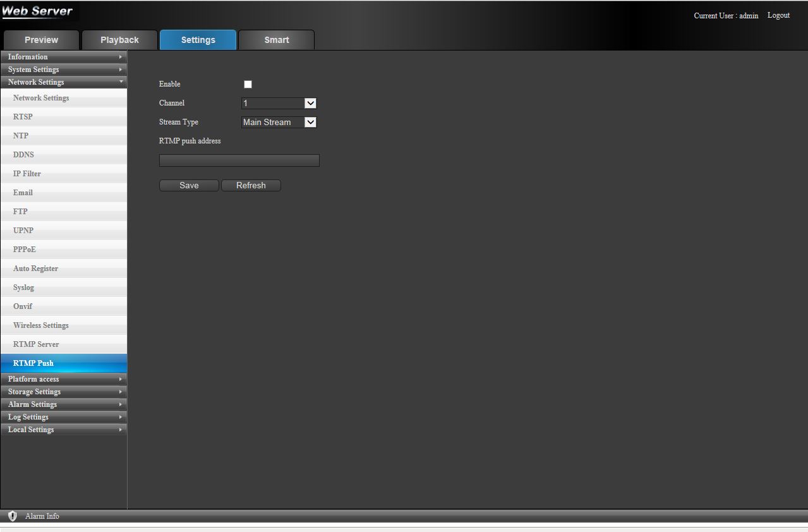Click the Web Server logo
Image resolution: width=808 pixels, height=532 pixels.
tap(37, 12)
